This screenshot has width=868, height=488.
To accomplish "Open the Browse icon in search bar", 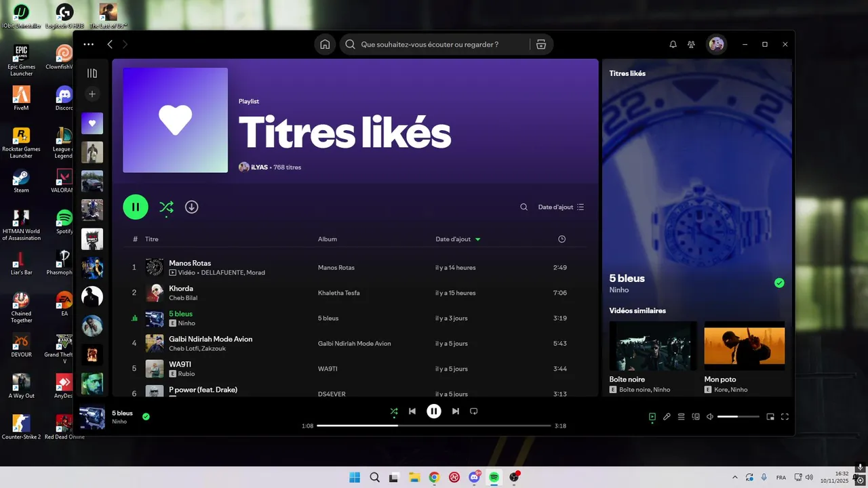I will pyautogui.click(x=540, y=45).
